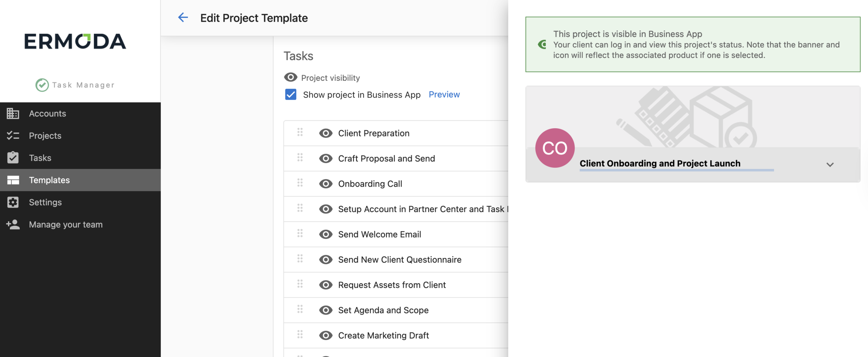Uncheck Show project in Business App checkbox
This screenshot has width=868, height=357.
291,94
